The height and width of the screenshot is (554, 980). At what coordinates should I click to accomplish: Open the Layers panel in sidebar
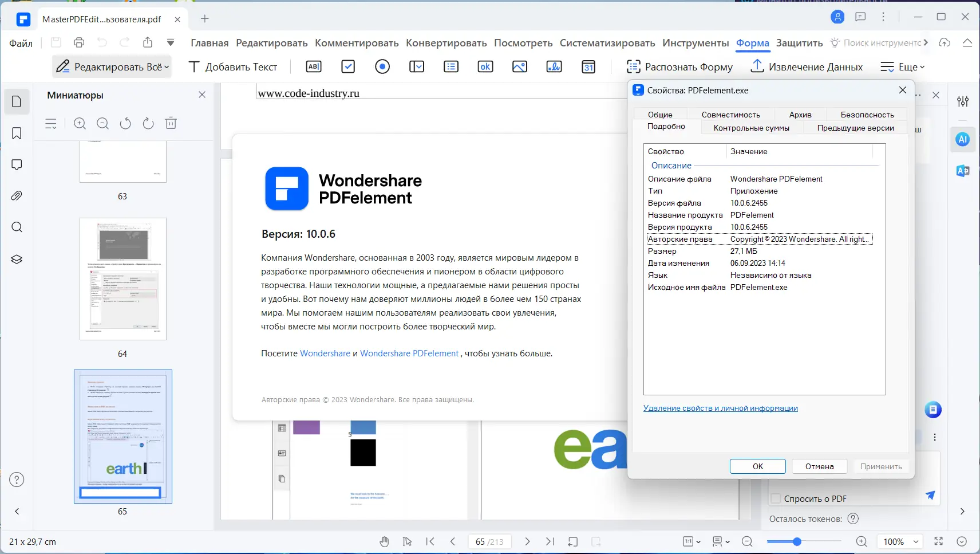[x=17, y=259]
